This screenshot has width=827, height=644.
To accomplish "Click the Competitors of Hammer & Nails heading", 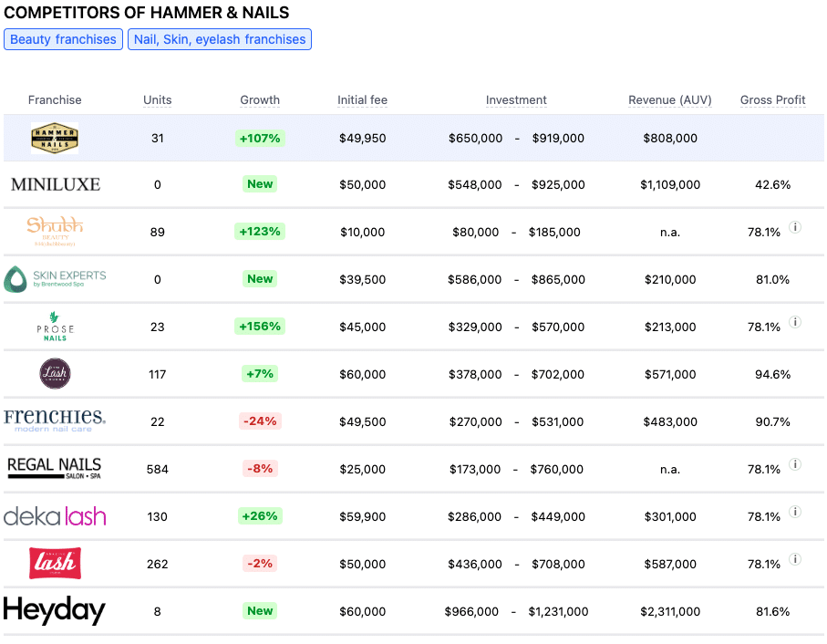I will [147, 13].
